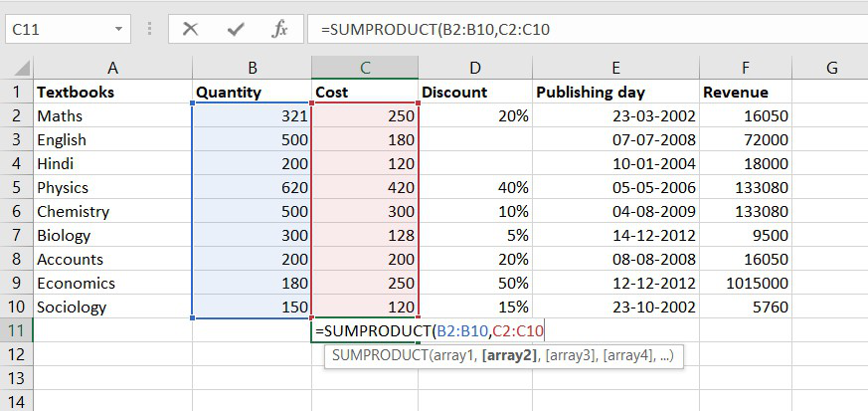Image resolution: width=868 pixels, height=411 pixels.
Task: Select the Chemistry cell
Action: 113,211
